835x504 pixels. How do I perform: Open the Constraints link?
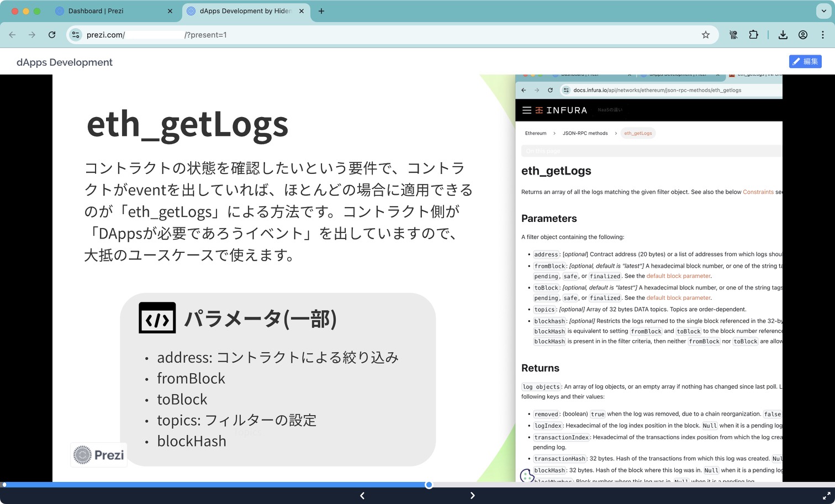pyautogui.click(x=758, y=192)
